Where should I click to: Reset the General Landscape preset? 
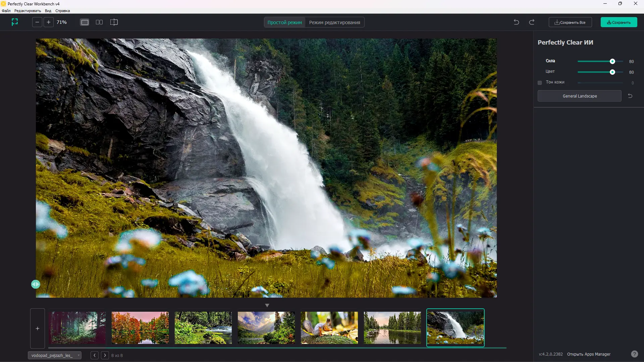point(630,96)
